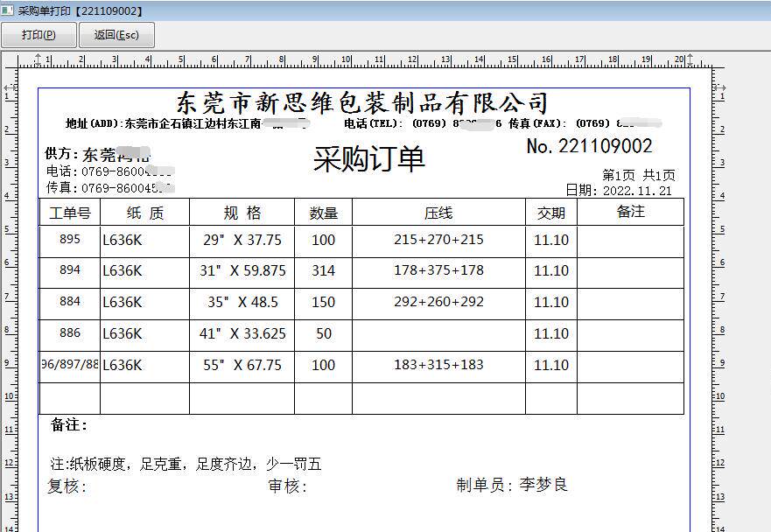The height and width of the screenshot is (532, 771).
Task: Click the company title 东莞市新思维包装制品有限公司
Action: tap(362, 102)
